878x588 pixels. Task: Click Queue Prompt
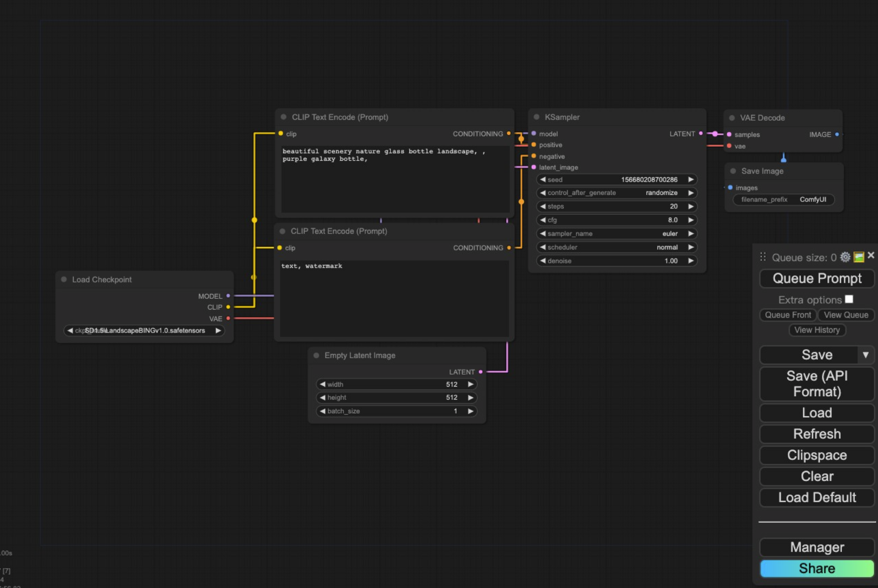pyautogui.click(x=817, y=278)
